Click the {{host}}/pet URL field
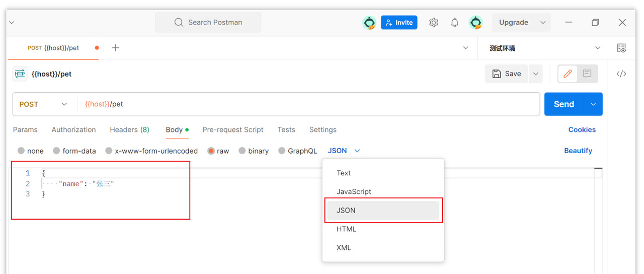The image size is (644, 274). click(308, 104)
